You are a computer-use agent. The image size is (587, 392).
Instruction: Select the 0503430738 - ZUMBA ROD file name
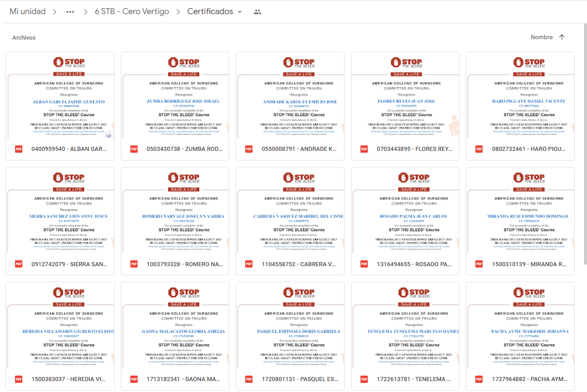click(x=184, y=149)
